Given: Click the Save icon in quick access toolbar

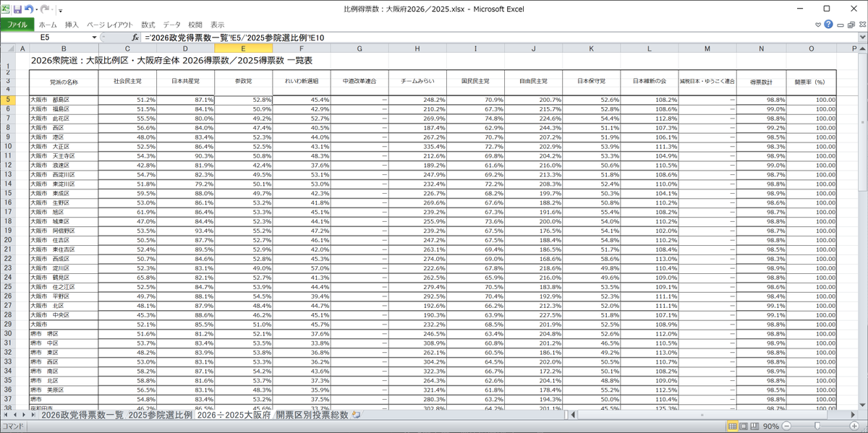Looking at the screenshot, I should tap(17, 9).
